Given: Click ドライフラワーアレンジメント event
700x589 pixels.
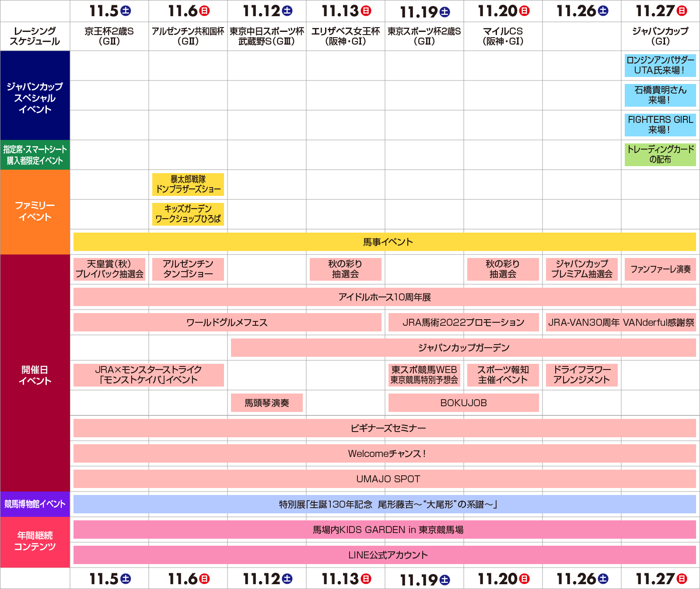Looking at the screenshot, I should (582, 375).
